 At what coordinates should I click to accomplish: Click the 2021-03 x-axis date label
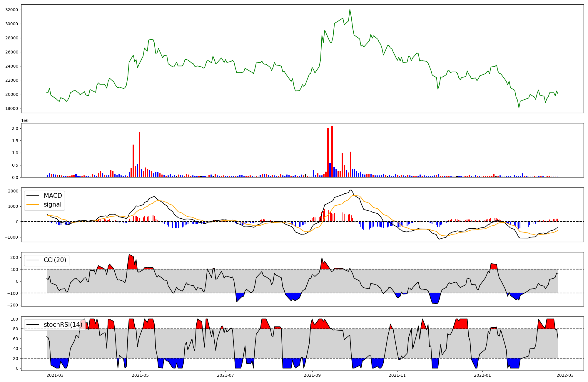tap(55, 375)
